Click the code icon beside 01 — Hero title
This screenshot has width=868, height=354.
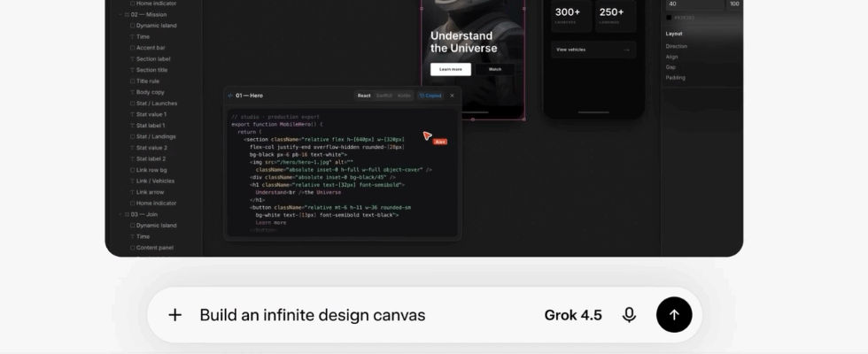(x=230, y=96)
